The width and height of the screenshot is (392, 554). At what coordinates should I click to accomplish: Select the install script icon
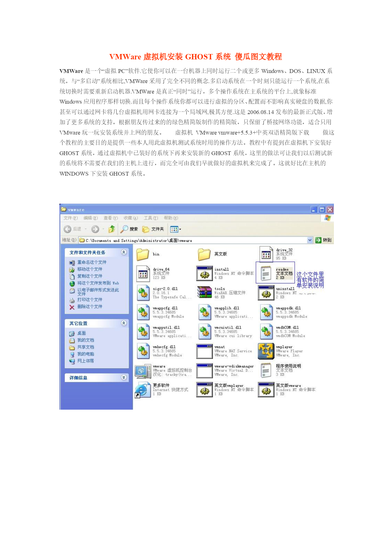(x=204, y=274)
